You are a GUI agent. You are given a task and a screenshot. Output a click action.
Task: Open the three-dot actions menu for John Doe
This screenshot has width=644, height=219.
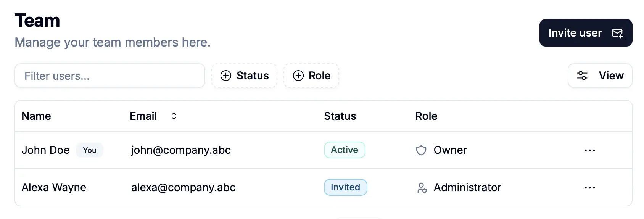tap(589, 150)
